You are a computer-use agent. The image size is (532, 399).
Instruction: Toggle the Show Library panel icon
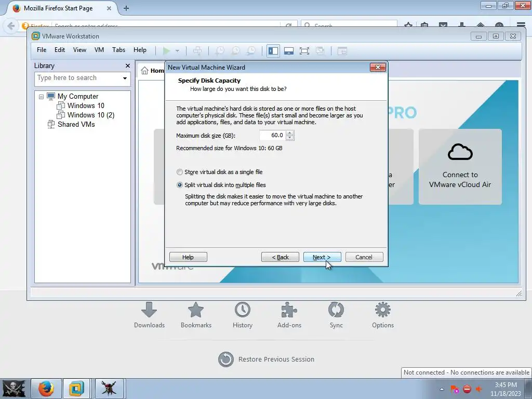click(x=273, y=51)
